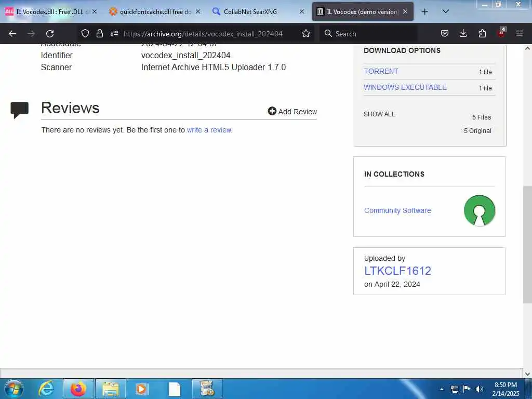This screenshot has width=532, height=399.
Task: Open the Save to Pocket icon
Action: (x=445, y=33)
